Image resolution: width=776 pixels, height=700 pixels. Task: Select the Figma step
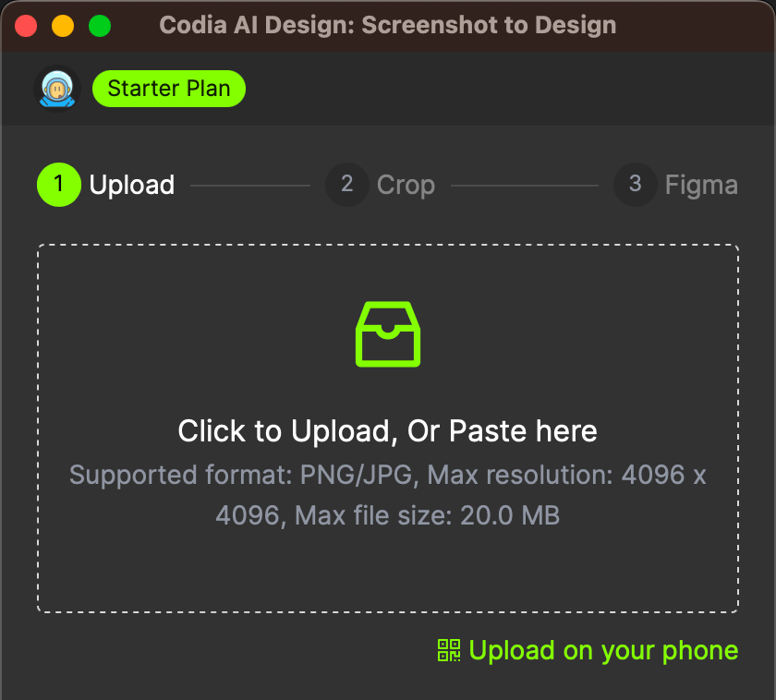click(x=701, y=184)
